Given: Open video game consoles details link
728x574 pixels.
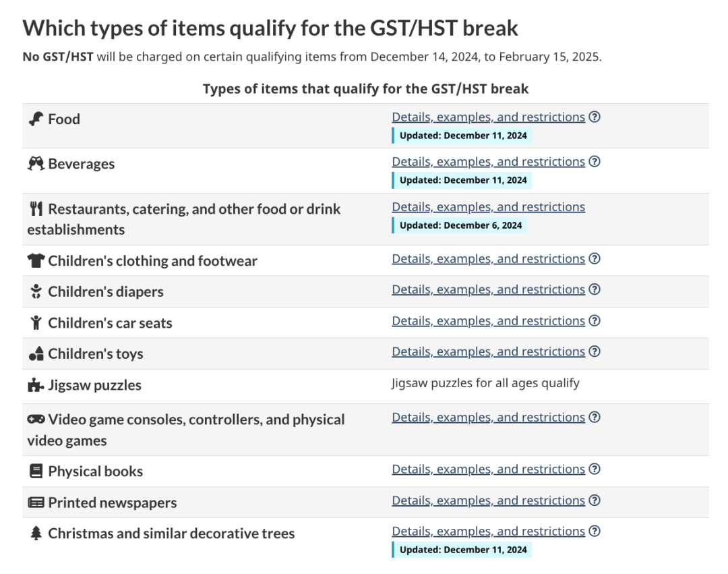Looking at the screenshot, I should pos(488,418).
